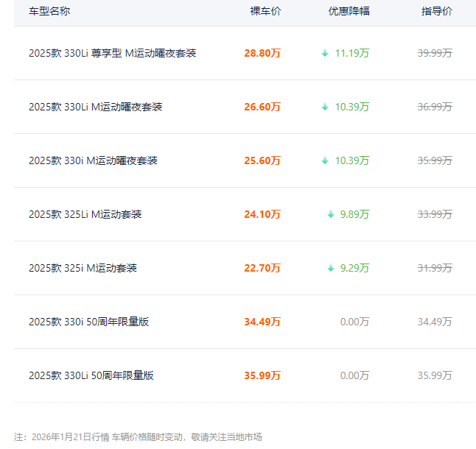Click the 裸车价 column header
Image resolution: width=476 pixels, height=449 pixels.
coord(265,12)
